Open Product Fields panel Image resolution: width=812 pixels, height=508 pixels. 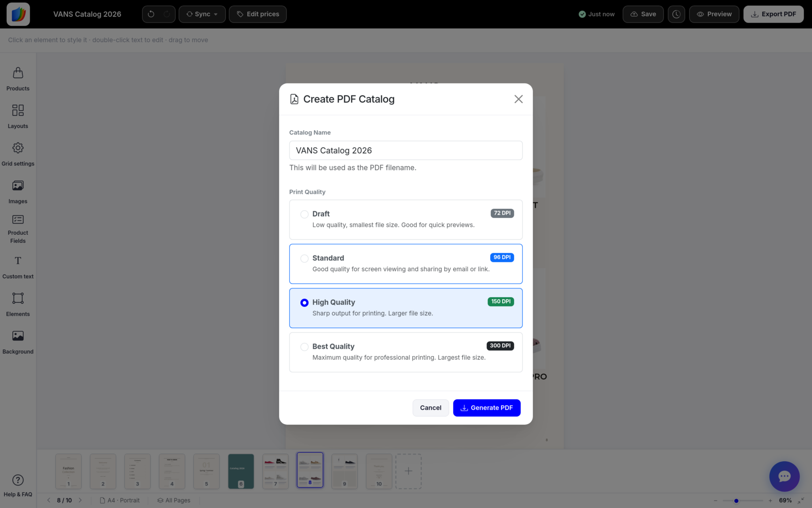[18, 230]
